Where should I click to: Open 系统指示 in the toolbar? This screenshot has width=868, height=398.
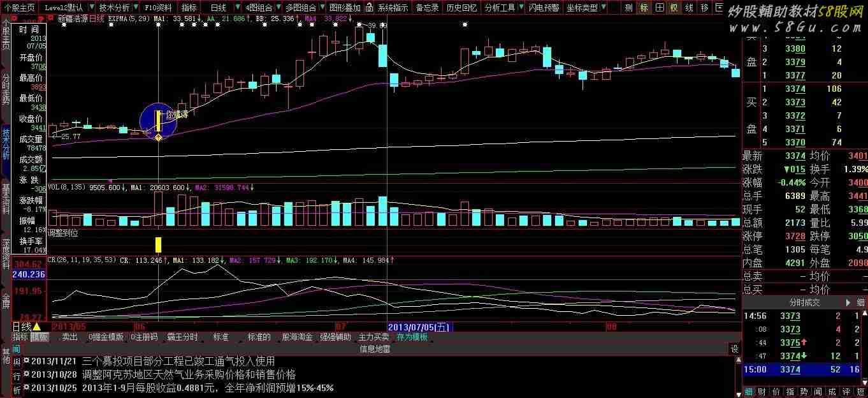[x=393, y=8]
